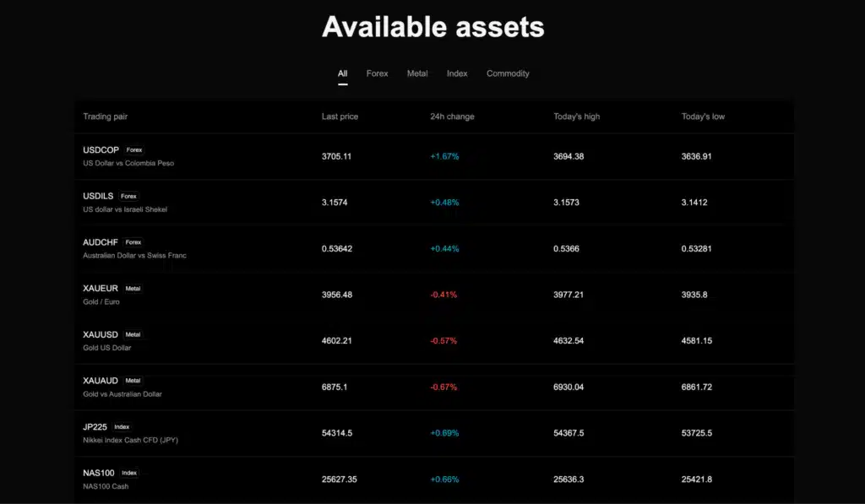The image size is (865, 504).
Task: Click the green +1.67% change value for USDCOP
Action: (x=443, y=156)
